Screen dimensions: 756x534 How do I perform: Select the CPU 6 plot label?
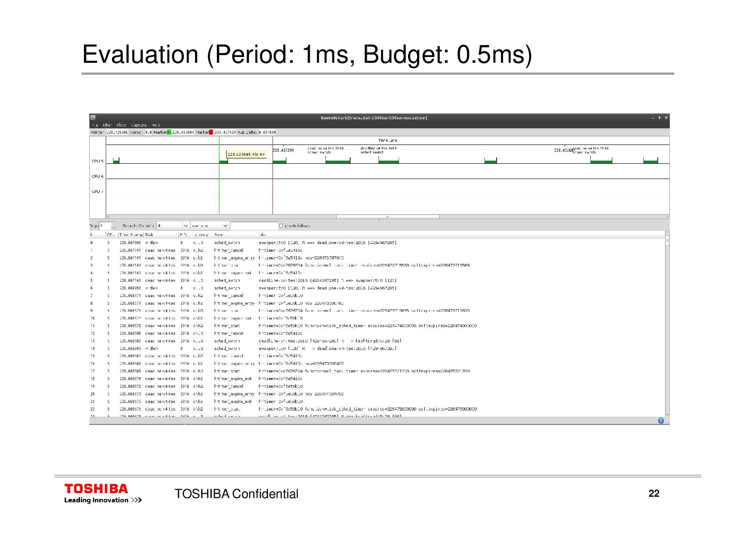(97, 176)
